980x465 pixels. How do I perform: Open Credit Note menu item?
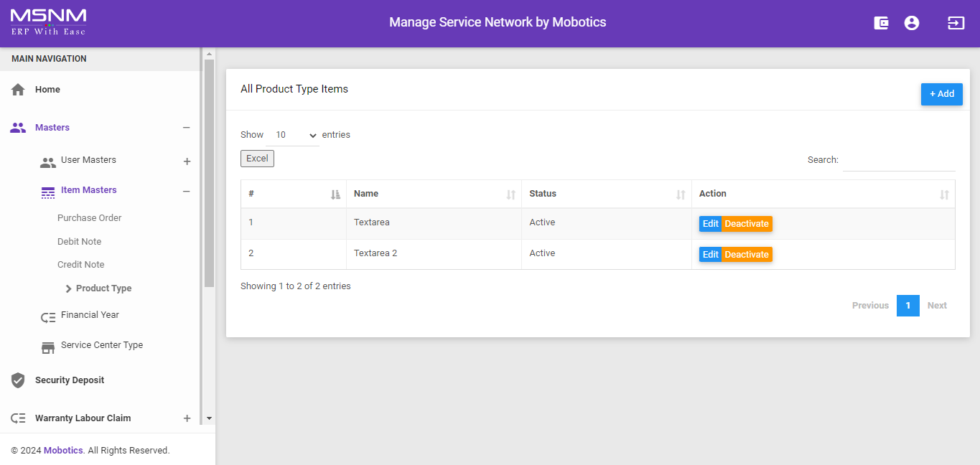[81, 265]
